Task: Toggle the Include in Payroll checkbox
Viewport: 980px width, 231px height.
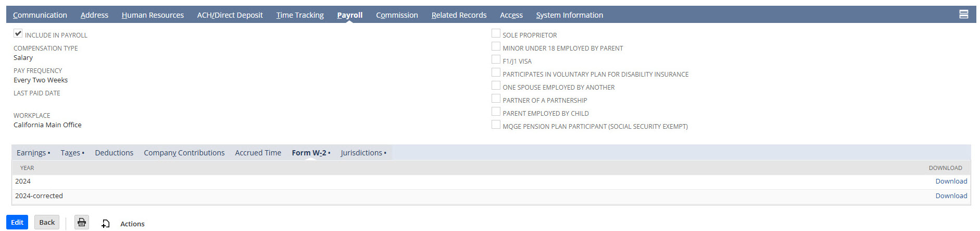Action: coord(18,33)
